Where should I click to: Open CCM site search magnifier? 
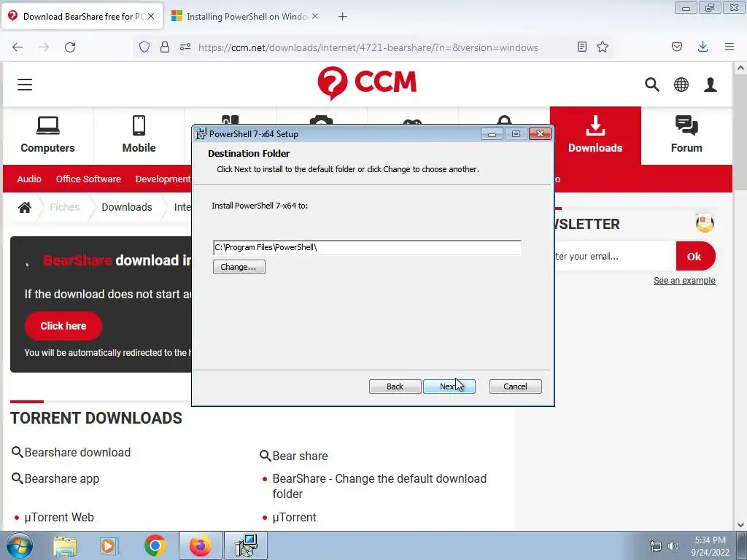652,85
